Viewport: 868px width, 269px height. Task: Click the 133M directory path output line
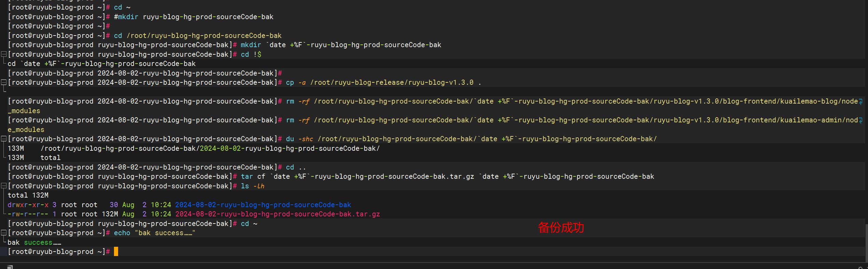tap(194, 148)
